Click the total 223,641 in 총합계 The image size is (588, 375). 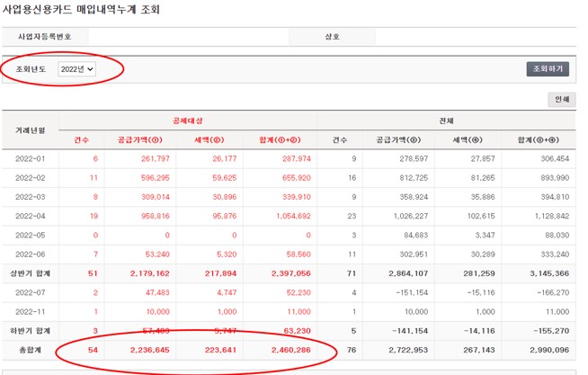pyautogui.click(x=221, y=350)
